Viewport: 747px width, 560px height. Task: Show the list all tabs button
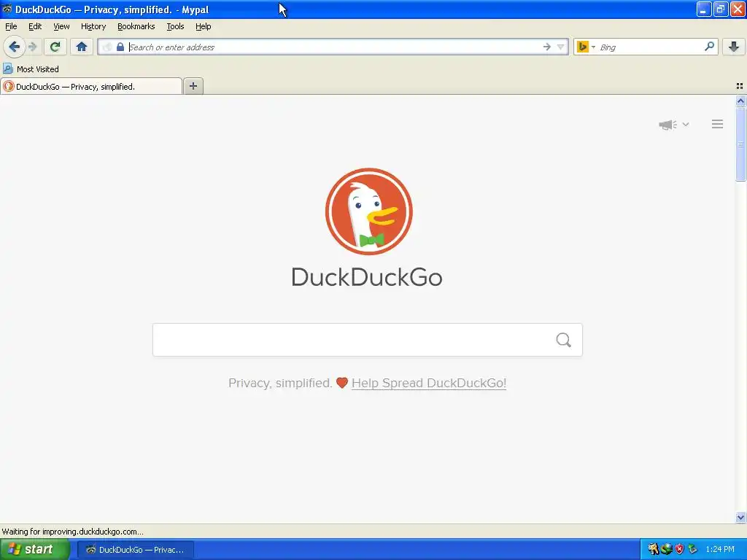click(740, 86)
